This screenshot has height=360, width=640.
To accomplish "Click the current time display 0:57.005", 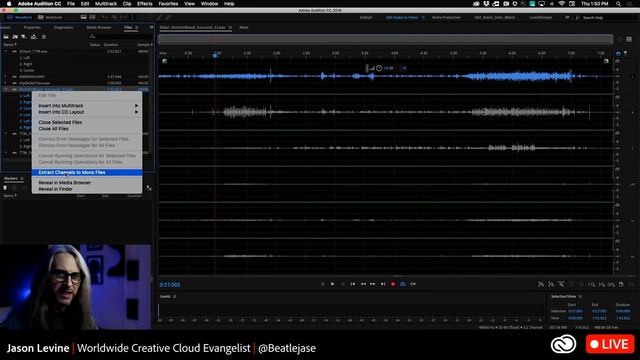I will [170, 284].
